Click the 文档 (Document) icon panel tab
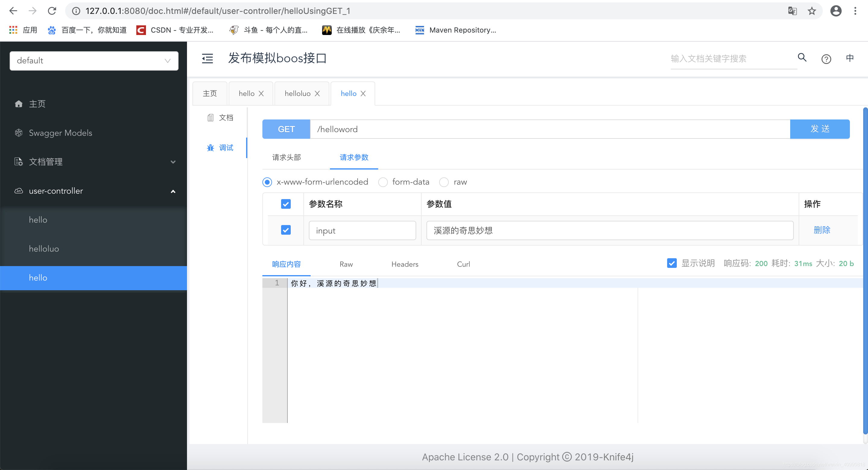This screenshot has width=868, height=470. pyautogui.click(x=221, y=118)
